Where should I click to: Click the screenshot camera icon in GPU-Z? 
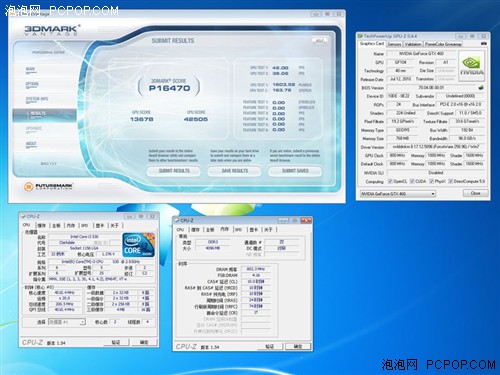(484, 44)
